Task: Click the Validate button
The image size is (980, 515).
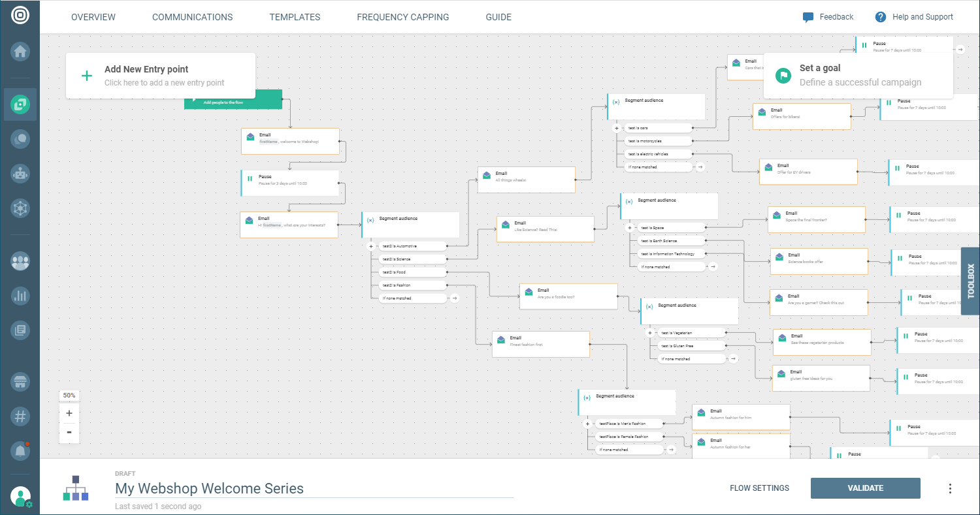Action: [865, 488]
